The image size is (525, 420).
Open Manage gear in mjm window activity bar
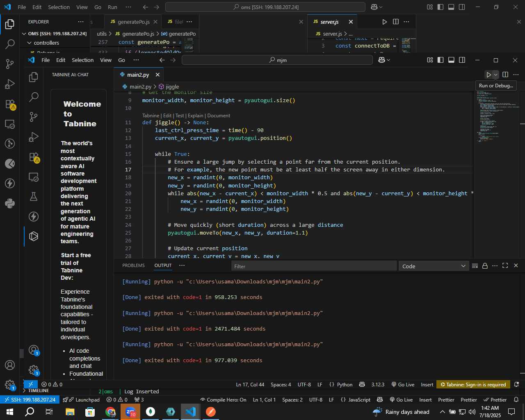coord(34,370)
